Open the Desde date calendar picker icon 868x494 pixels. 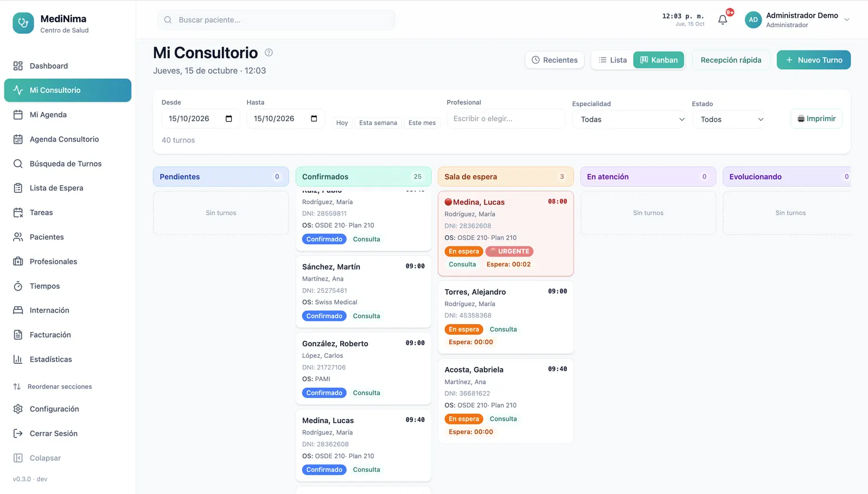tap(229, 118)
